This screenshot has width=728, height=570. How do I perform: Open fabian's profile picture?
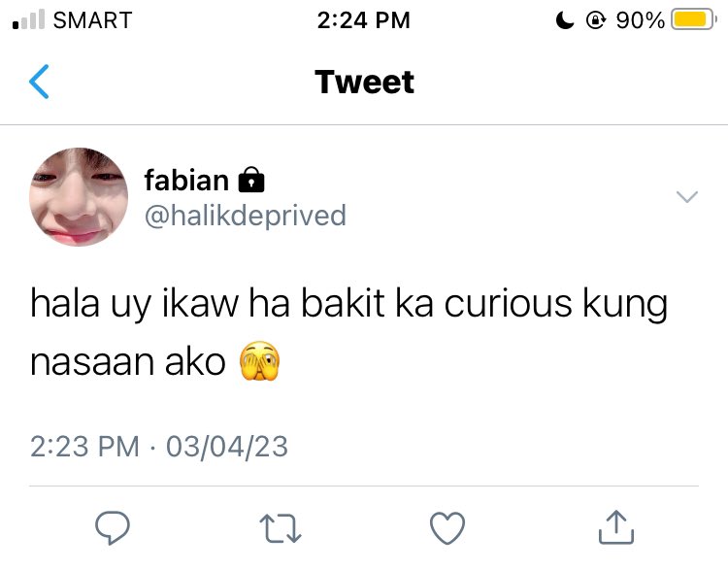(79, 197)
